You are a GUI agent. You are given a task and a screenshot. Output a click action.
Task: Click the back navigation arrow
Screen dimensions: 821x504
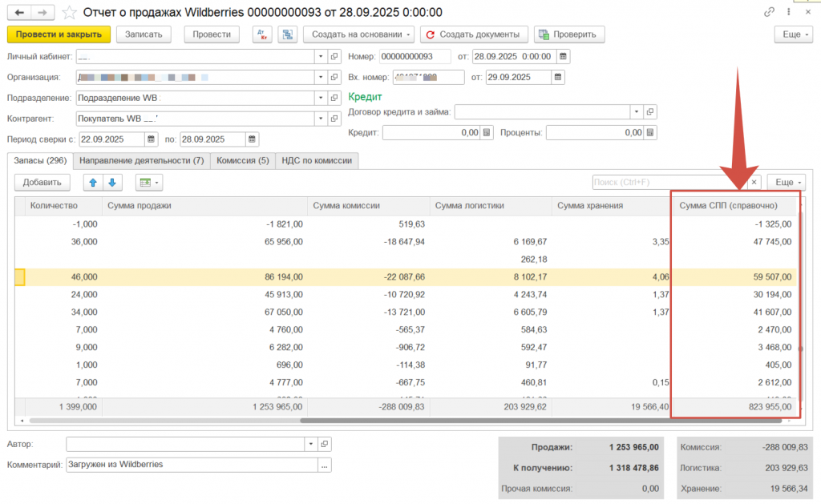pos(19,13)
